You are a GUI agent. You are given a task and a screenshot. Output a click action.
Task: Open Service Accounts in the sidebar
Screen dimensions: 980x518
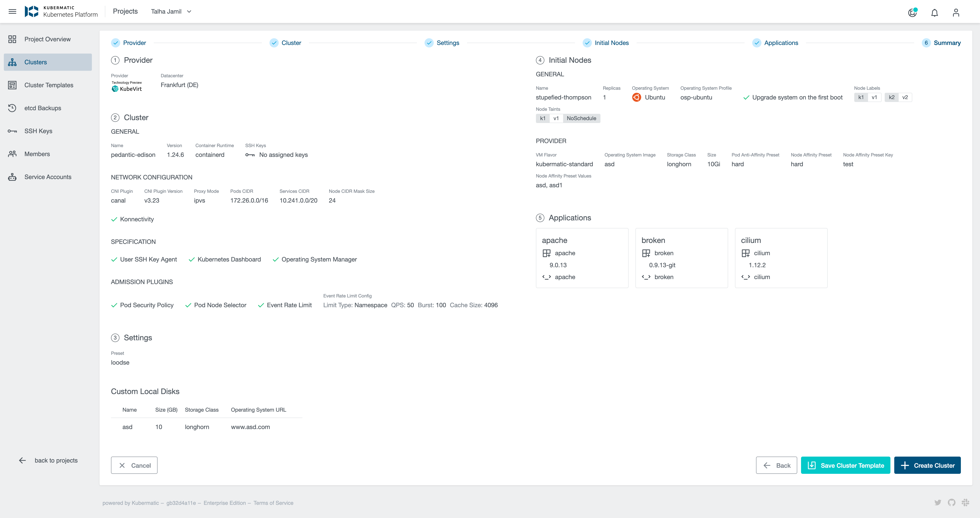point(47,177)
